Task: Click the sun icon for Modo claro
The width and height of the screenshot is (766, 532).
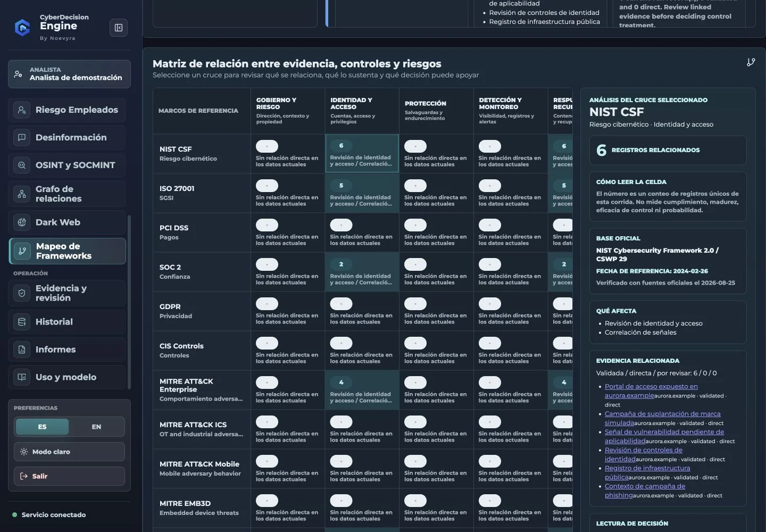Action: (24, 452)
